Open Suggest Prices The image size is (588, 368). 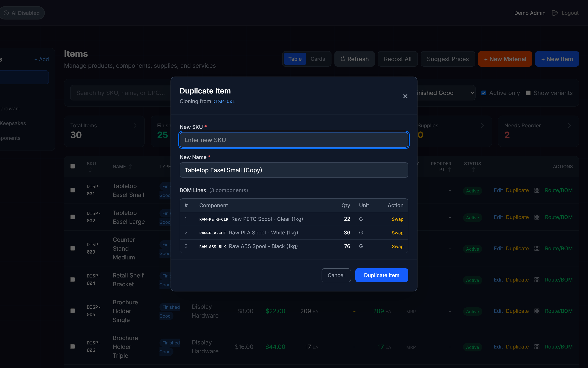[448, 59]
